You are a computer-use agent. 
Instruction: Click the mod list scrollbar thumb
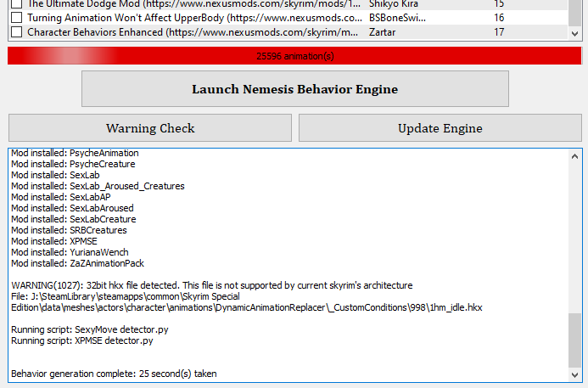(574, 13)
